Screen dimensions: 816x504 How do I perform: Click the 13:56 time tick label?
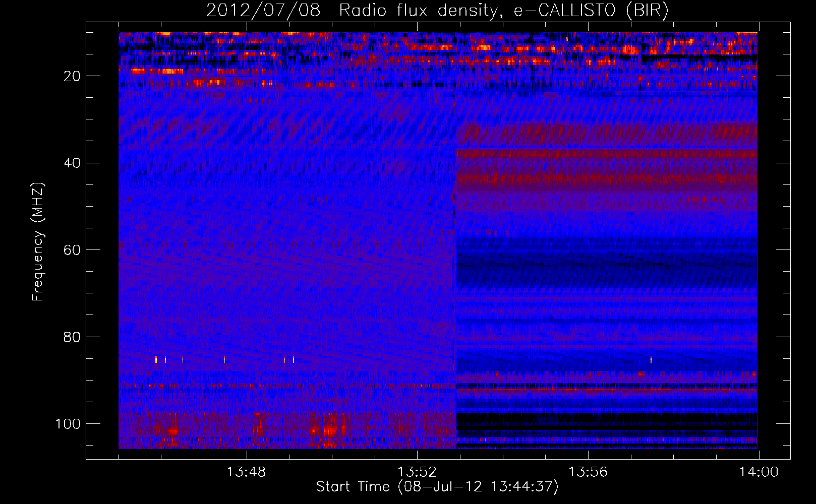click(588, 472)
